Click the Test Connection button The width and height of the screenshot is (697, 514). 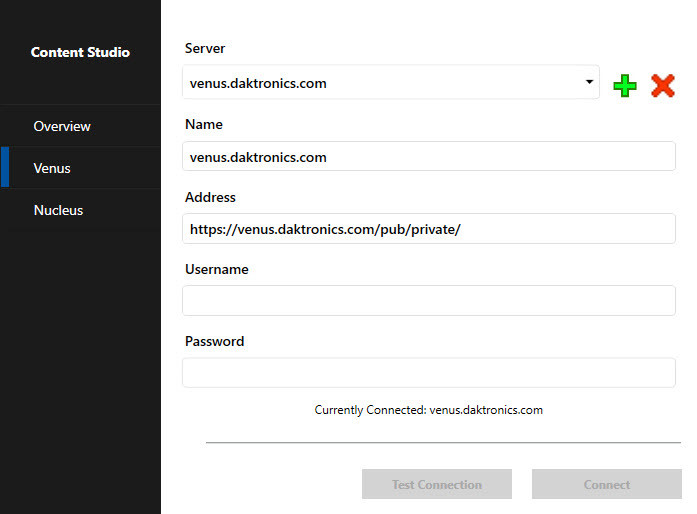click(437, 484)
